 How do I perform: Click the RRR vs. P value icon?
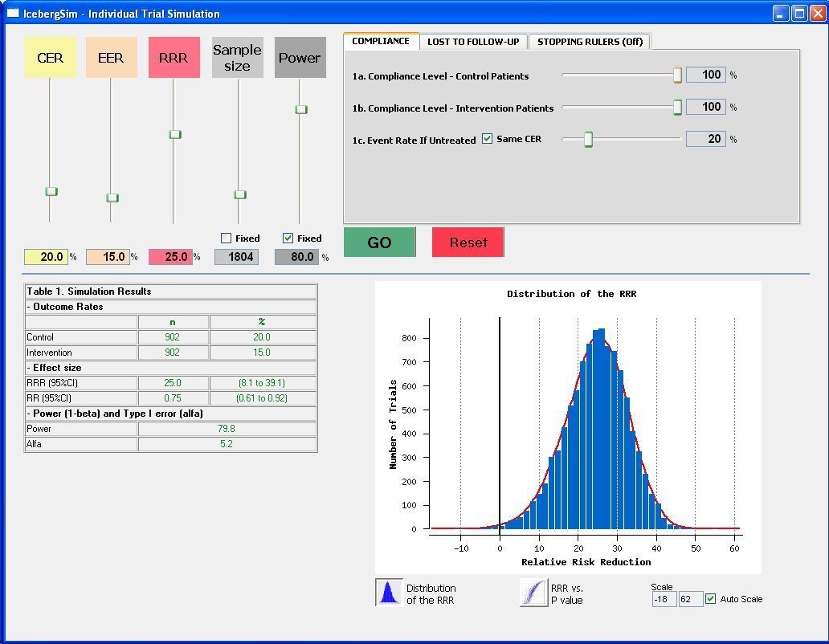(533, 593)
